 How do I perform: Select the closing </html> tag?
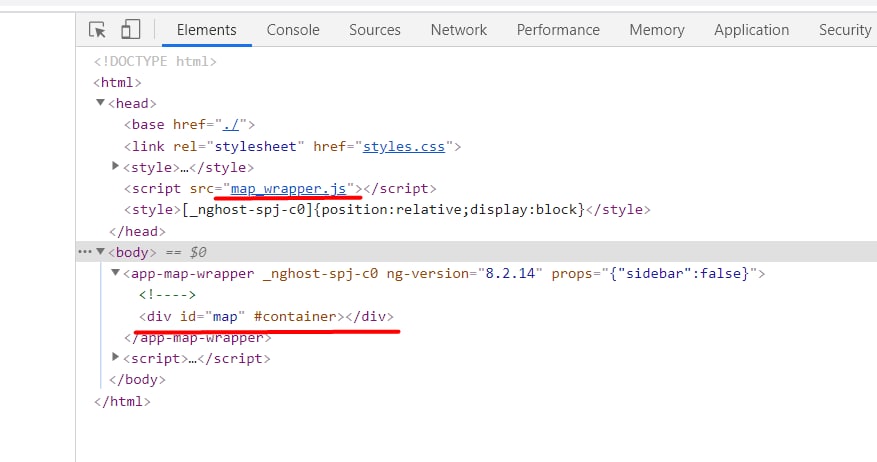122,402
